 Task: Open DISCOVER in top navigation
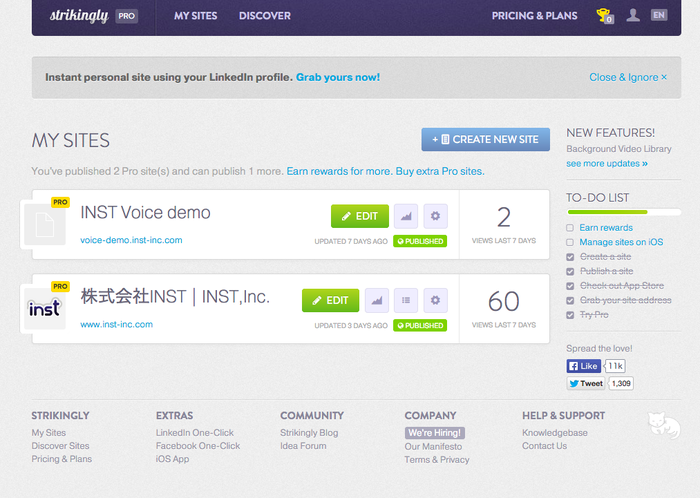point(265,16)
